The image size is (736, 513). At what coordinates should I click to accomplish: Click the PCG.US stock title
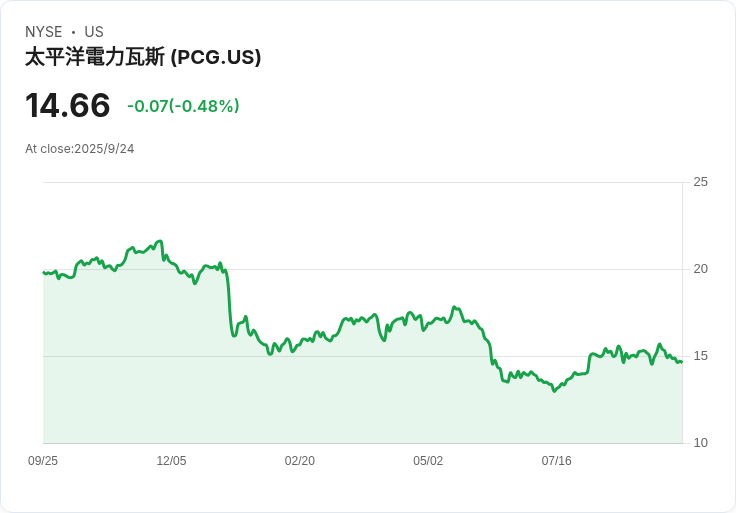pos(143,57)
